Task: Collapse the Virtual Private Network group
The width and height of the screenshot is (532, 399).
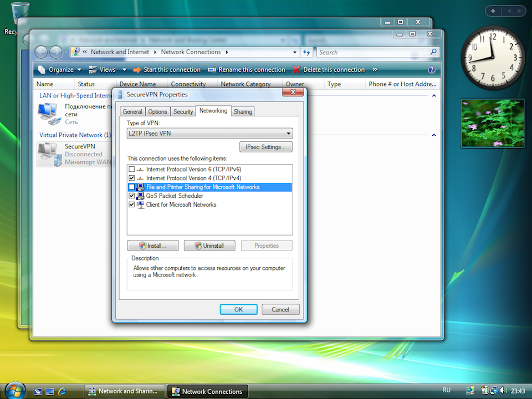Action: tap(434, 135)
